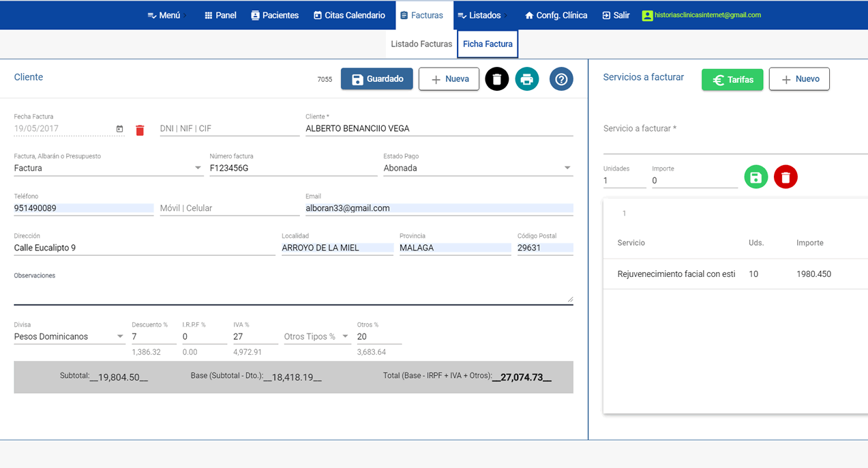Open Tarifas rates list
Screen dimensions: 868x468
point(732,80)
